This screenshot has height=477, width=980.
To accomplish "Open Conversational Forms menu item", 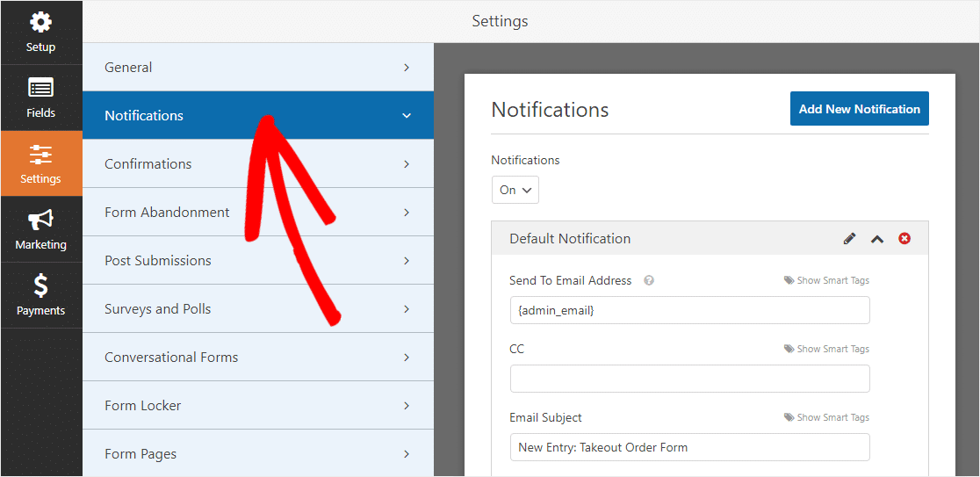I will 258,357.
